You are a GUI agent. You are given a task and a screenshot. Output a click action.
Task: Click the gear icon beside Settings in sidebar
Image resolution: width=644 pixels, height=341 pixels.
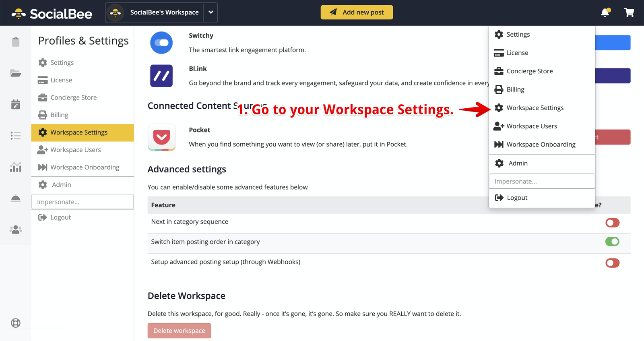pyautogui.click(x=43, y=62)
